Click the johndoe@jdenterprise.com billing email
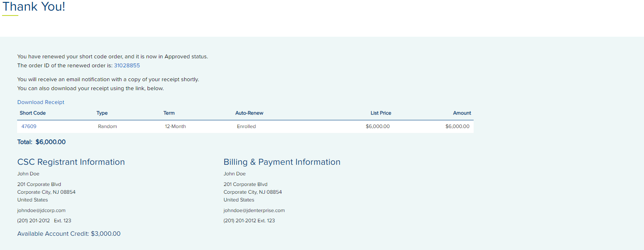The height and width of the screenshot is (250, 644). pos(254,210)
